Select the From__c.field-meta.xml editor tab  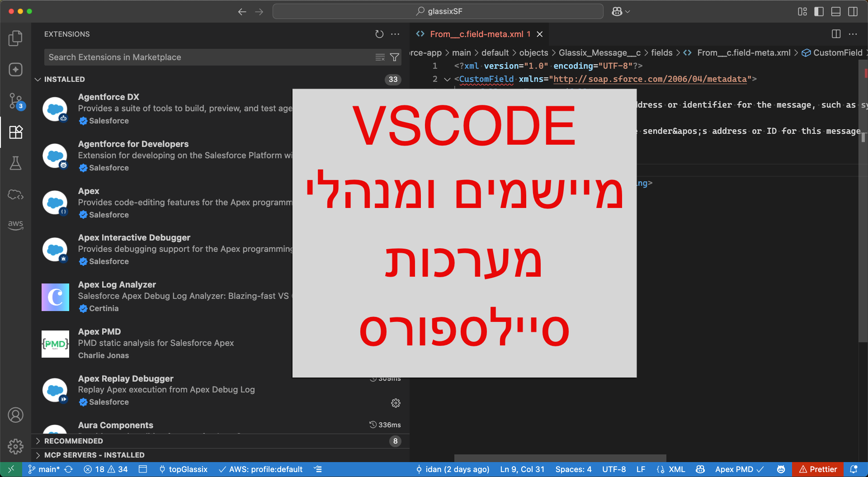476,34
